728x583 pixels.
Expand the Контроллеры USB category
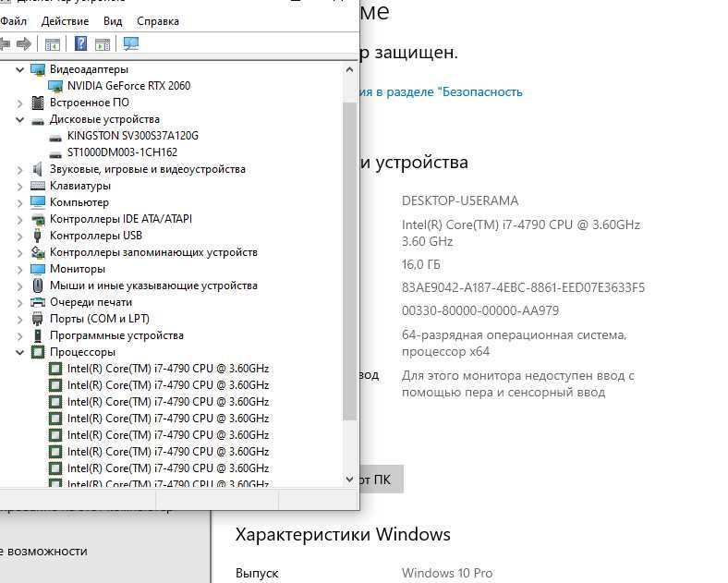[x=19, y=237]
